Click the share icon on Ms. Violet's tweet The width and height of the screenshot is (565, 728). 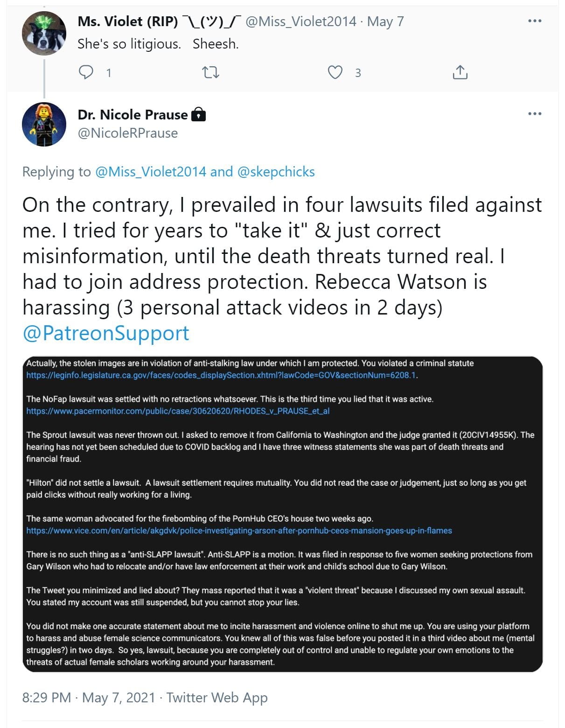coord(460,72)
